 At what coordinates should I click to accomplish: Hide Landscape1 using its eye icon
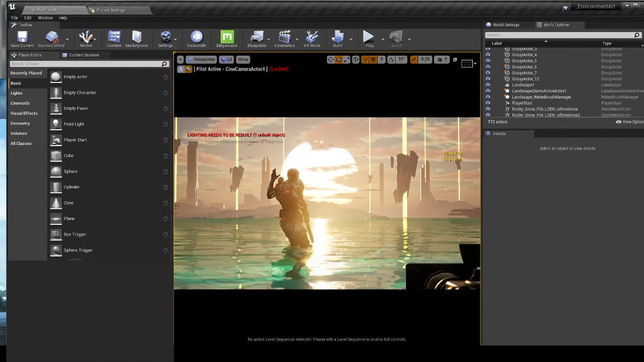(x=488, y=85)
